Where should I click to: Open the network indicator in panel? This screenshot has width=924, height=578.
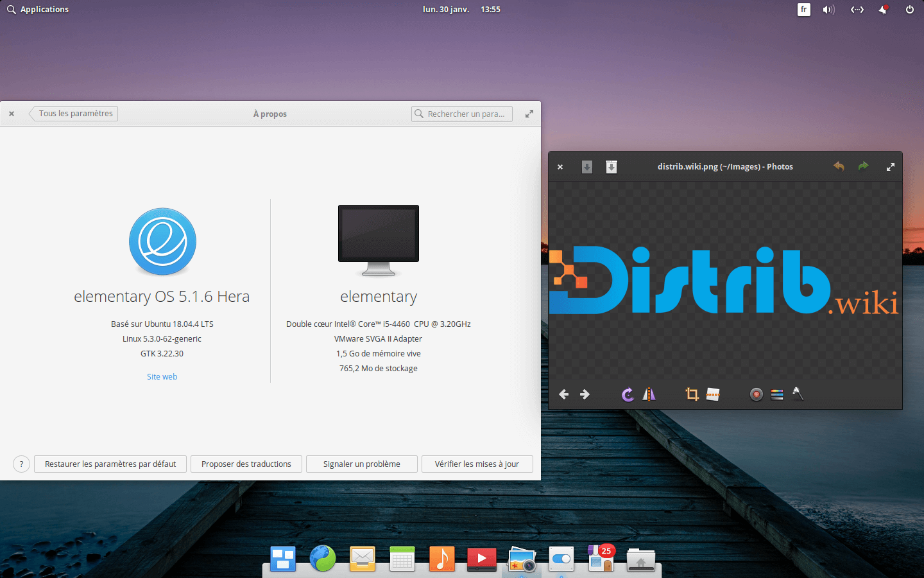(x=857, y=10)
